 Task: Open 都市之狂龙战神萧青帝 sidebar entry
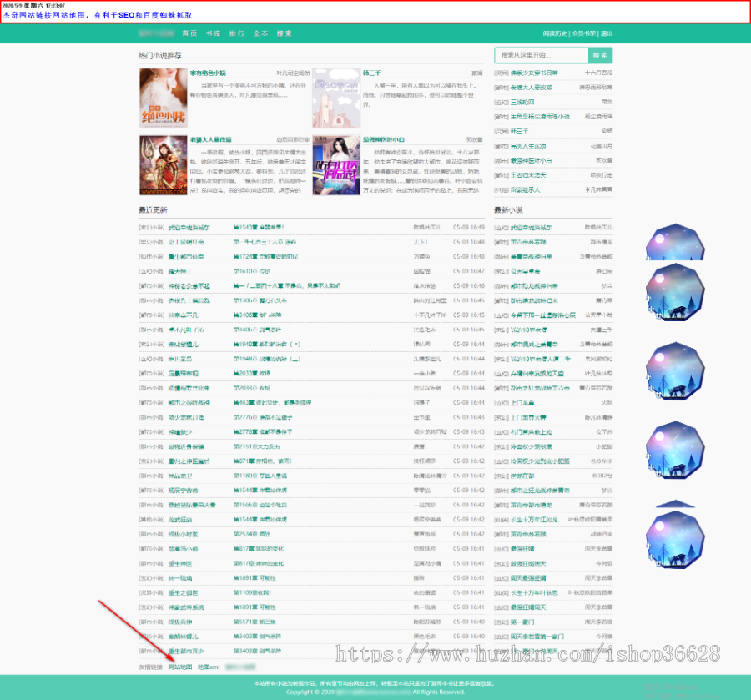[x=540, y=491]
